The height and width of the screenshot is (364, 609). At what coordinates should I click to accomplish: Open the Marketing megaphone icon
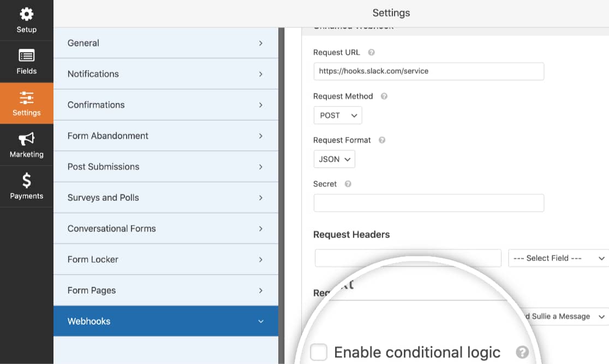(x=26, y=139)
